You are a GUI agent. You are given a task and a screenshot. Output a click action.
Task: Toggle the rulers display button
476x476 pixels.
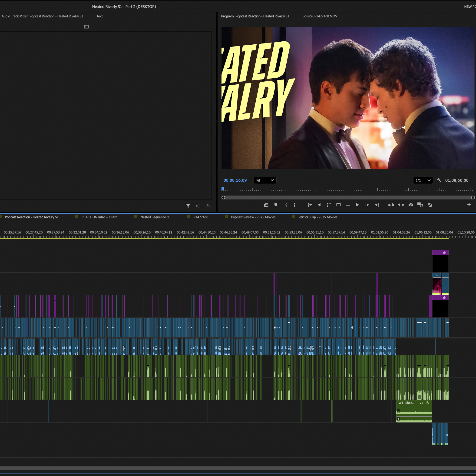[329, 205]
